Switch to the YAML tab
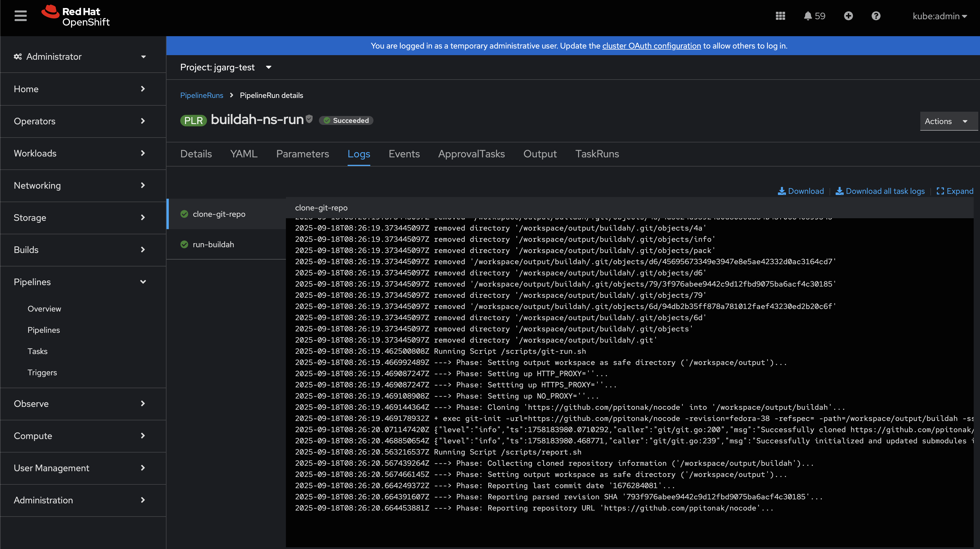The image size is (980, 549). 243,154
